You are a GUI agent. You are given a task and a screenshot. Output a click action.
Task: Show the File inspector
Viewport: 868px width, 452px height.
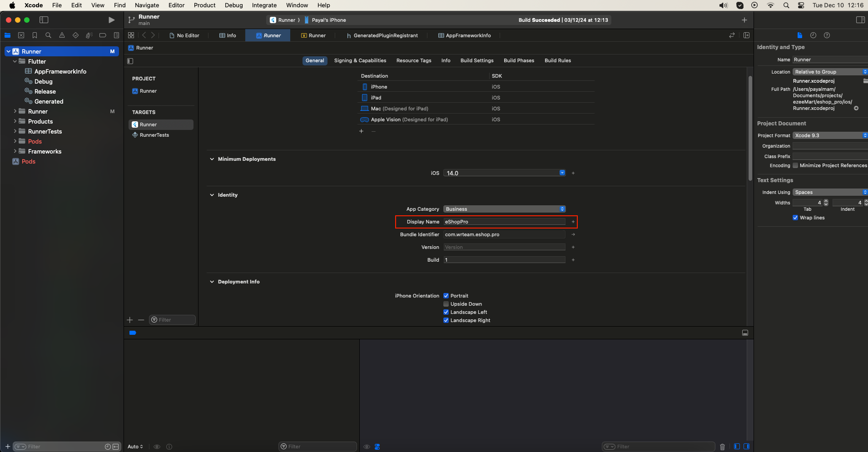800,35
